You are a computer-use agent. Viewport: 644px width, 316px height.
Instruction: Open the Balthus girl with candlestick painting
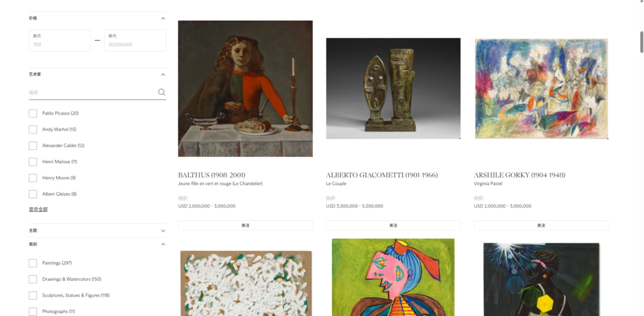click(x=245, y=88)
